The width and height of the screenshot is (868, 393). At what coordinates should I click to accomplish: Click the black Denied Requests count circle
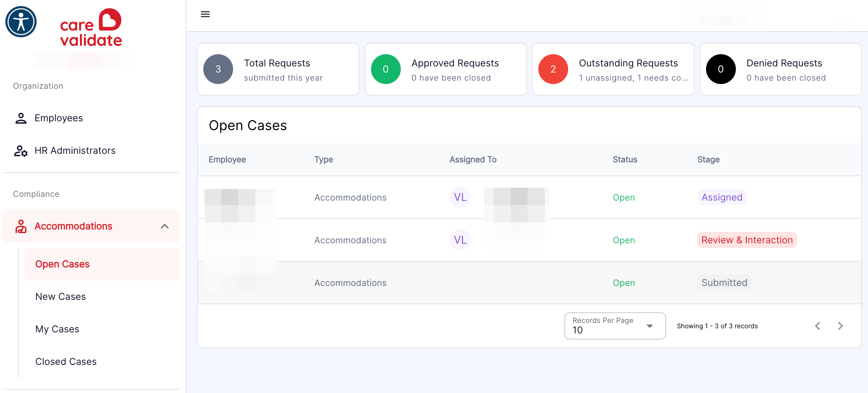coord(721,69)
